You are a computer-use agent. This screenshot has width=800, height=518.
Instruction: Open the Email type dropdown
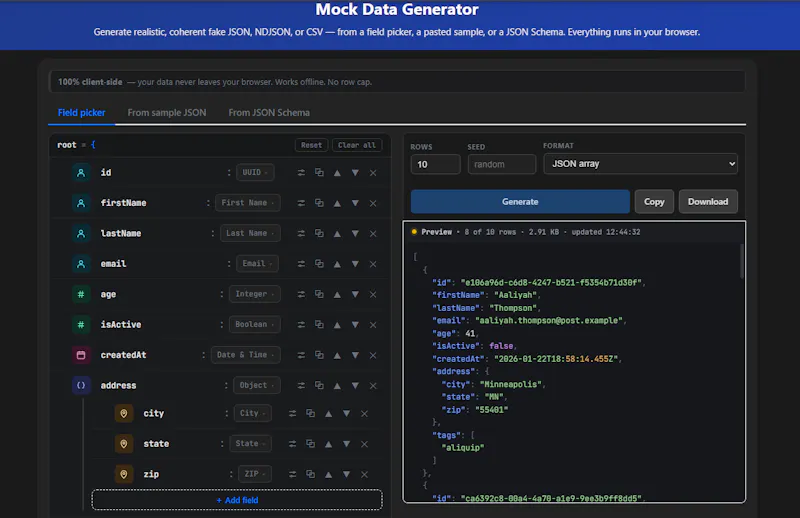[257, 263]
